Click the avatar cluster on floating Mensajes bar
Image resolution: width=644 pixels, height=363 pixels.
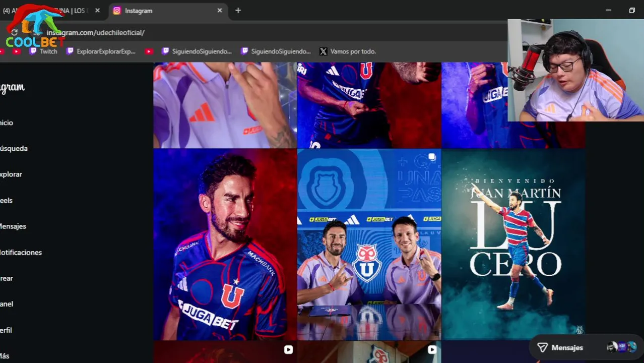tap(622, 347)
